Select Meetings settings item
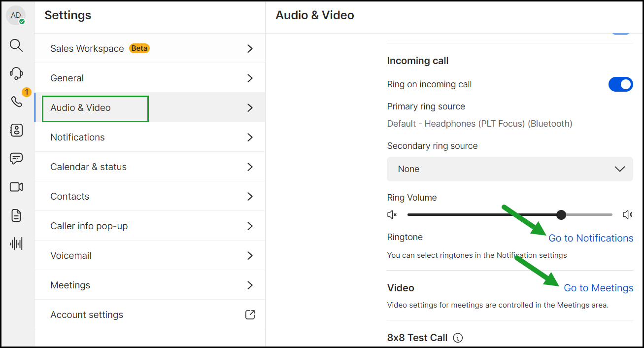This screenshot has height=348, width=644. 150,285
